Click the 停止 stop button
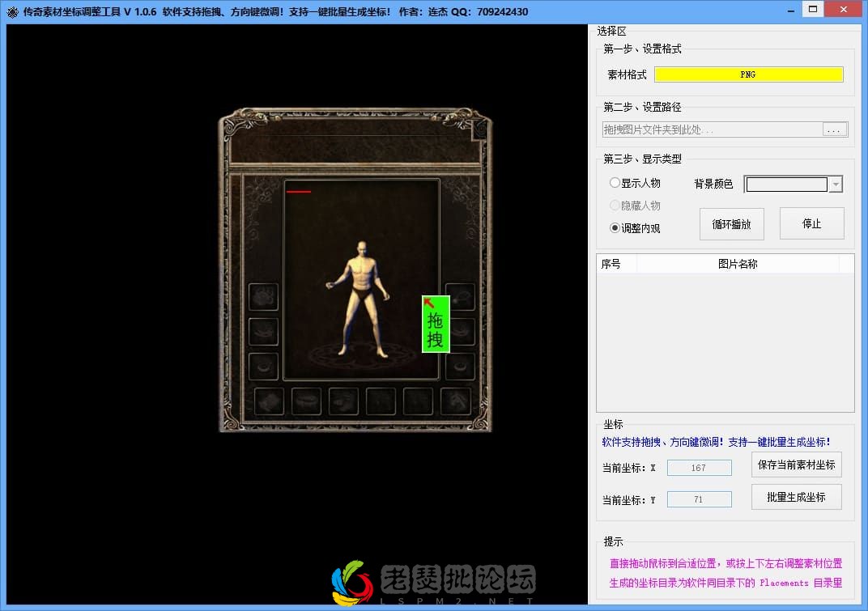Viewport: 868px width, 611px height. pos(811,223)
